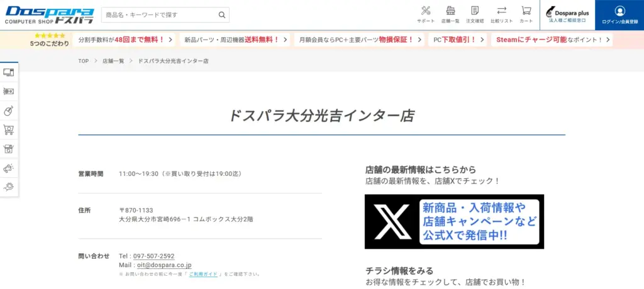Click the ログイン/会員登録 button

coord(619,15)
